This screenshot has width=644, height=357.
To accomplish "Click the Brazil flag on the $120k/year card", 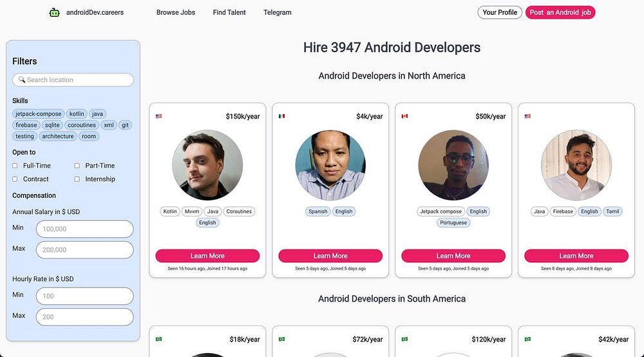I will pyautogui.click(x=404, y=340).
